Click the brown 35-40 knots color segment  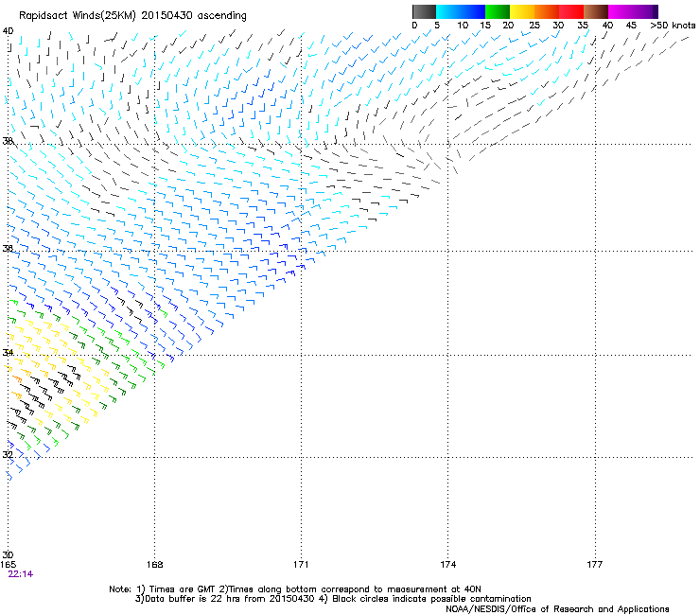click(596, 11)
